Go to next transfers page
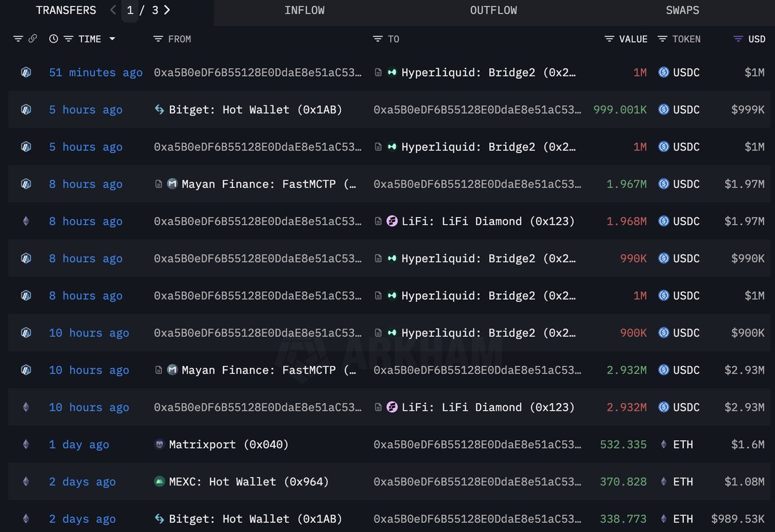Viewport: 775px width, 532px height. pyautogui.click(x=167, y=10)
